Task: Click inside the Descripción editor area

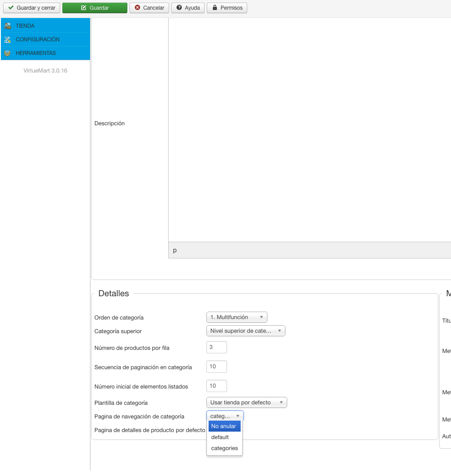Action: (x=309, y=130)
